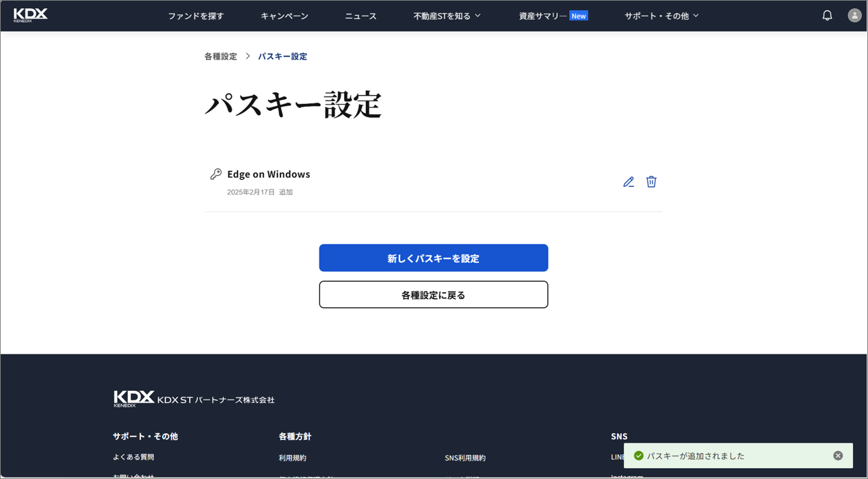
Task: Open 利用規約 footer link
Action: [x=293, y=458]
